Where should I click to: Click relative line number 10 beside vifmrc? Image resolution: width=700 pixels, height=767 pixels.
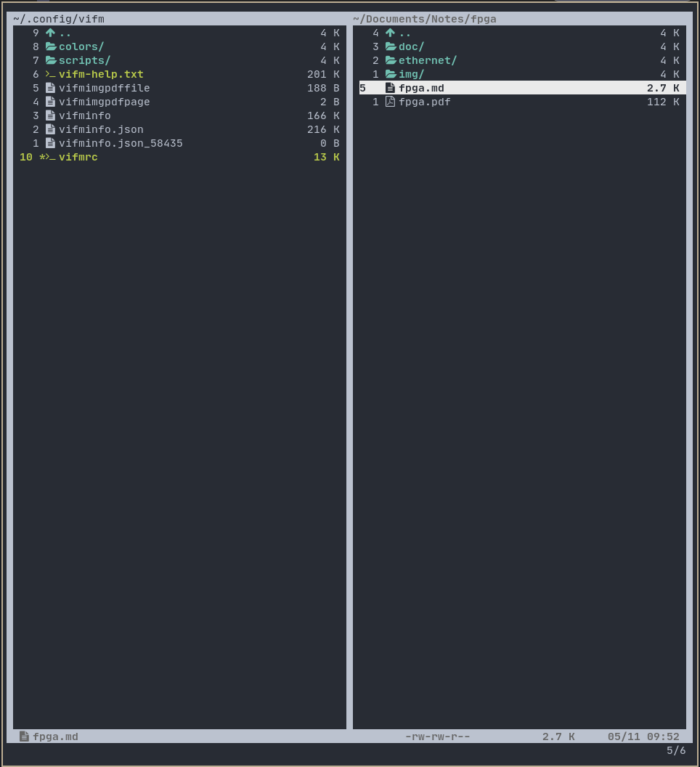point(26,157)
